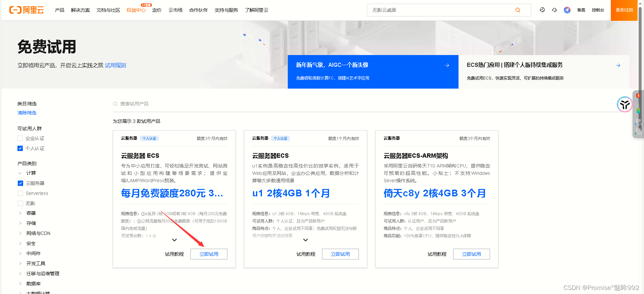Click the 每月免费额度280元 title
The image size is (644, 294).
click(x=172, y=193)
